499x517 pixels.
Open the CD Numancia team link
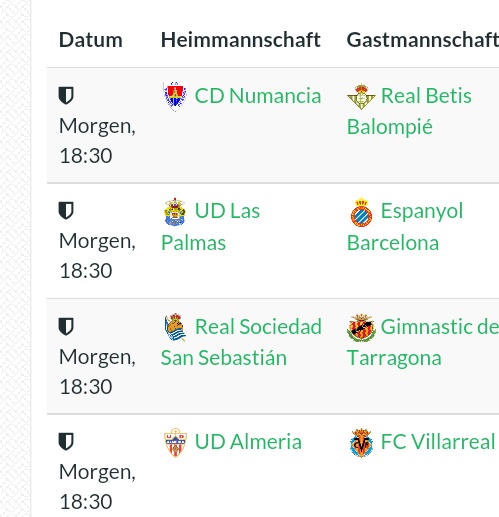point(258,96)
